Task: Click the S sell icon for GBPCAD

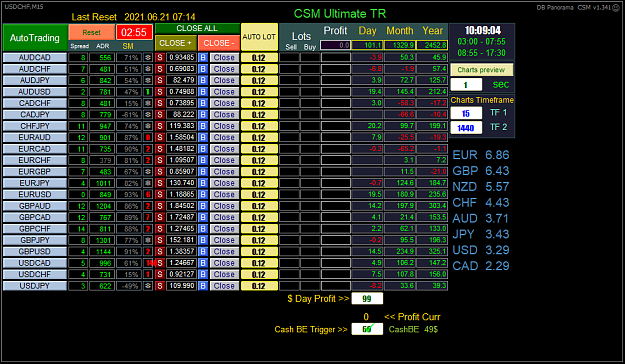Action: (160, 217)
